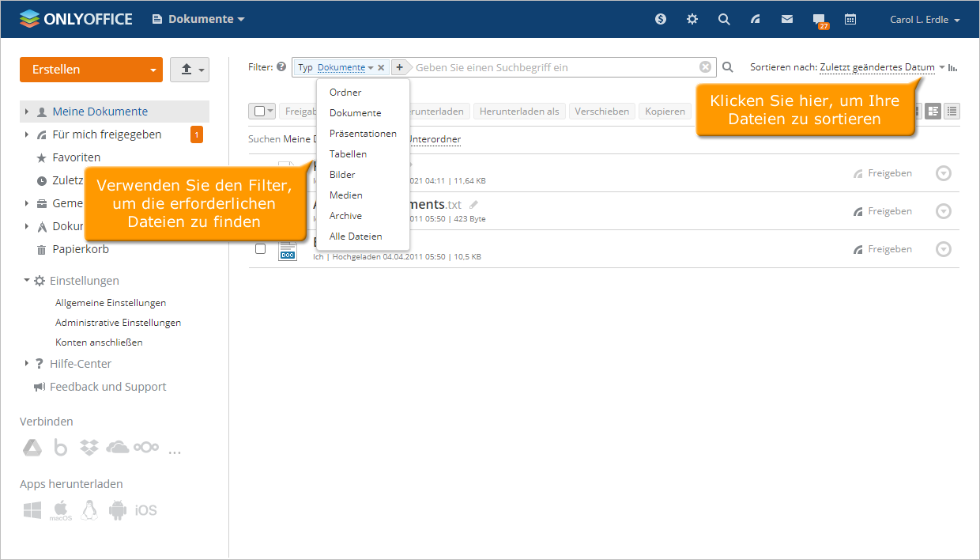This screenshot has height=560, width=980.
Task: Download the Android app
Action: pos(118,511)
